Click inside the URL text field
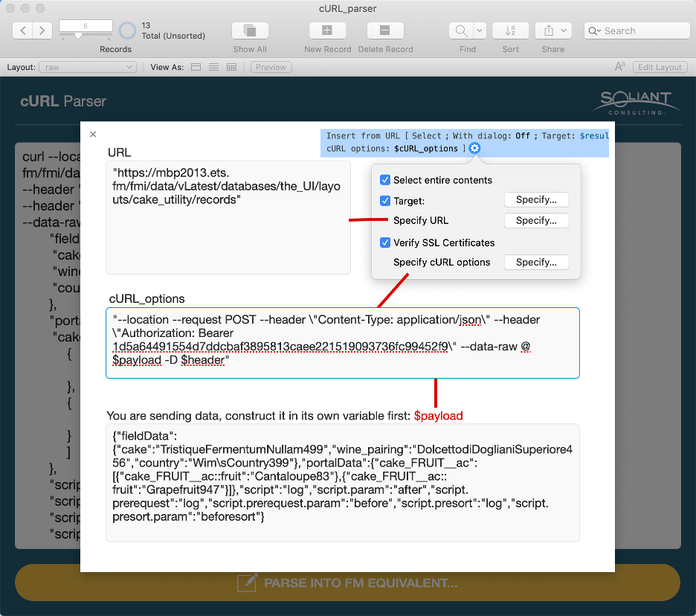 pos(228,218)
